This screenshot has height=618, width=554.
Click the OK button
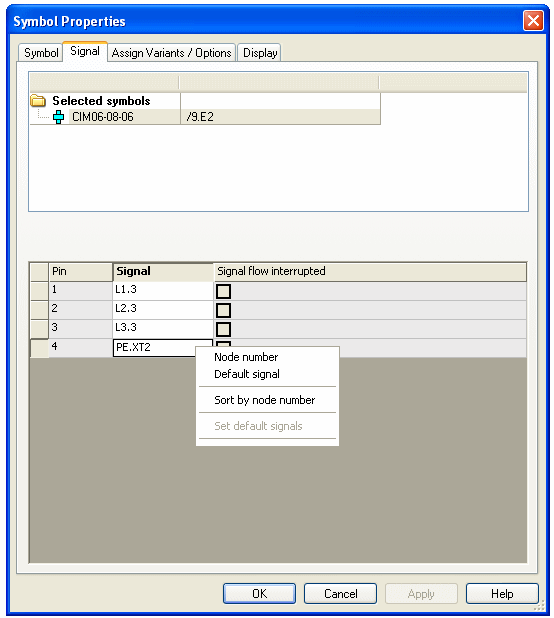click(x=259, y=594)
